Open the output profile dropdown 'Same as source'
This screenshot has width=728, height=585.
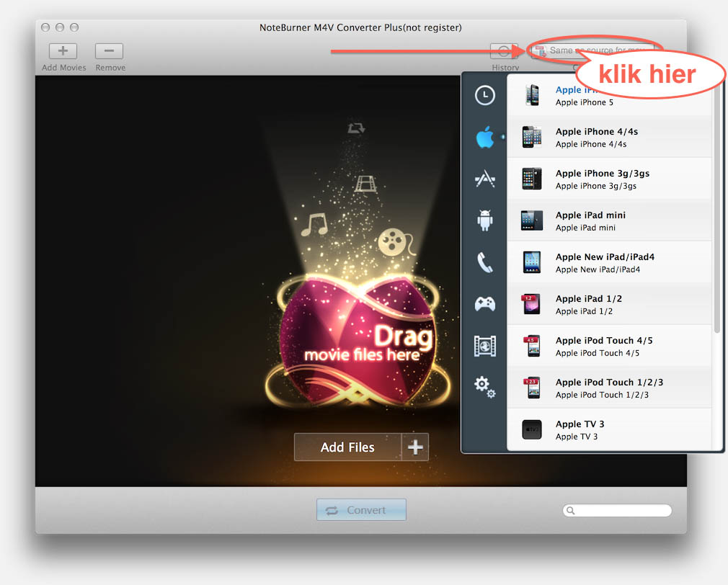(594, 50)
